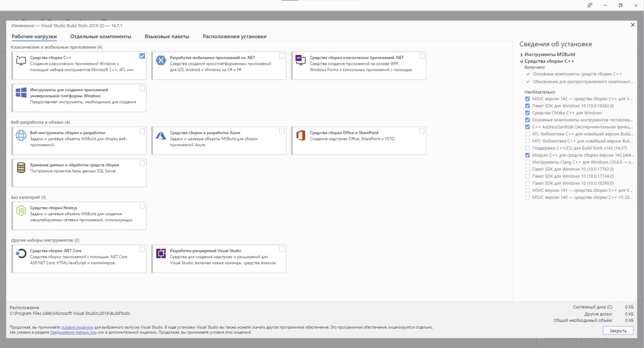Click the 'Классические и мобильные приложения (4)' heading
Image resolution: width=644 pixels, height=348 pixels.
point(56,47)
